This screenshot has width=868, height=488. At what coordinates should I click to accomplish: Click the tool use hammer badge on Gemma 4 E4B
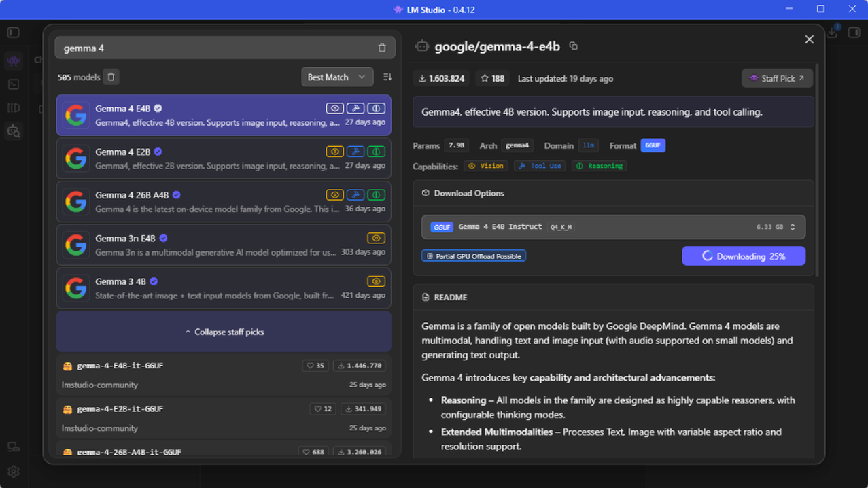pos(355,109)
